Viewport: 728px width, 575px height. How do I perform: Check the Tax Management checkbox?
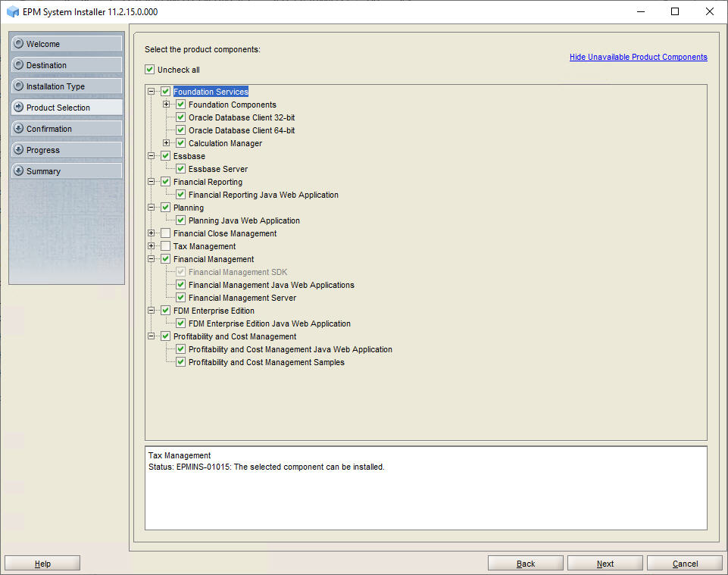[166, 246]
